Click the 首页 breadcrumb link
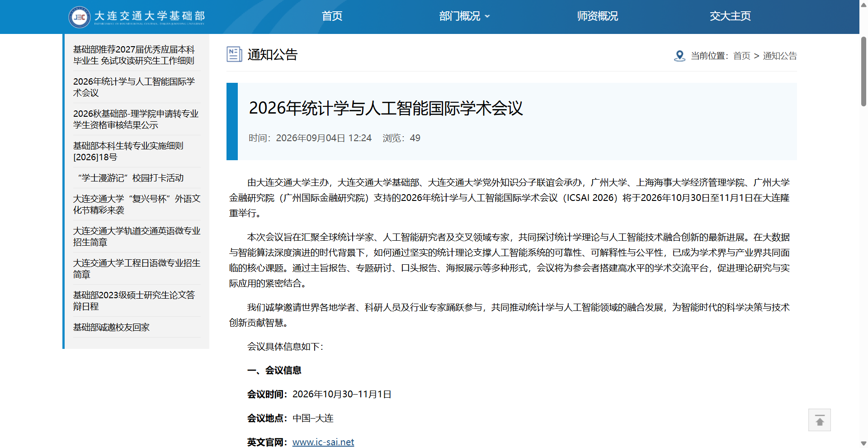The image size is (868, 448). (x=742, y=56)
